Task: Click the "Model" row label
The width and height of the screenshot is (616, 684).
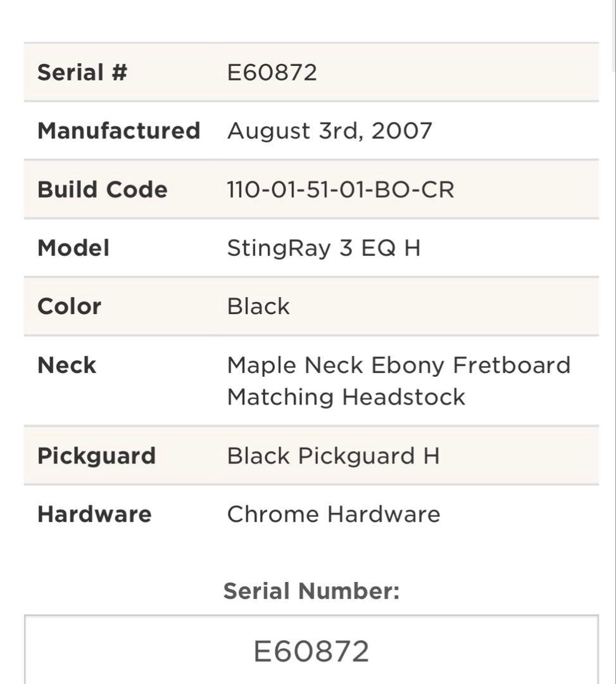Action: (73, 248)
